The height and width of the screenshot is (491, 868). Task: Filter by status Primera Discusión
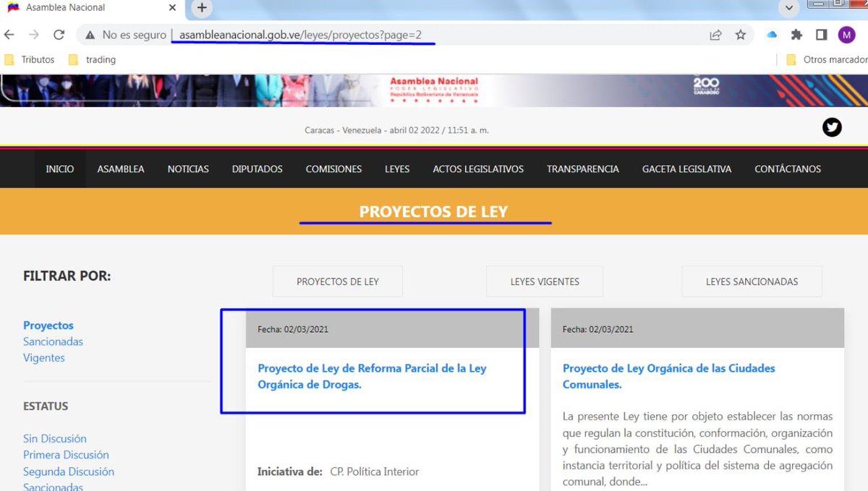pyautogui.click(x=66, y=455)
